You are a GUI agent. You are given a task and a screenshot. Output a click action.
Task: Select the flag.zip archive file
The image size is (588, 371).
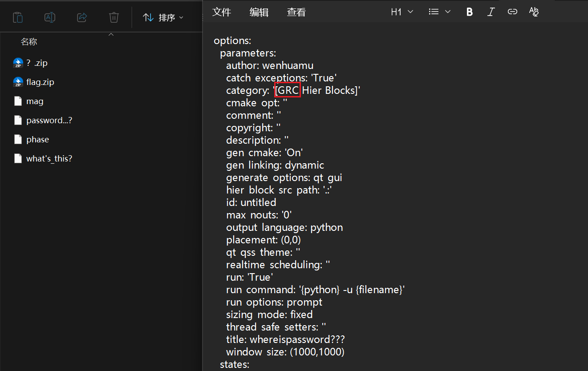pyautogui.click(x=40, y=82)
